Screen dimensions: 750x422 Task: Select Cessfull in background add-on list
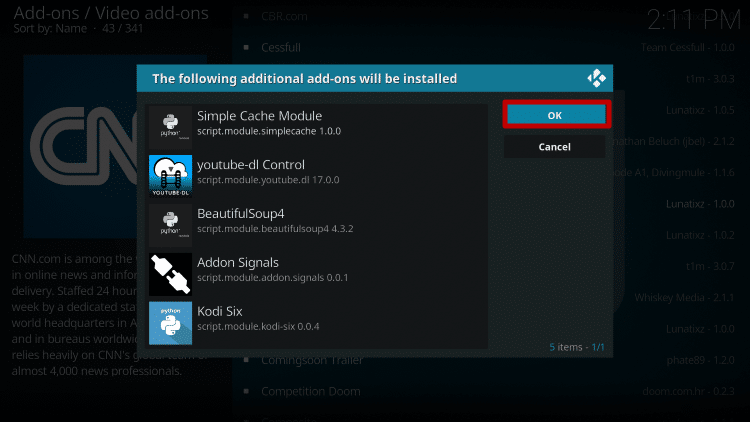click(281, 47)
